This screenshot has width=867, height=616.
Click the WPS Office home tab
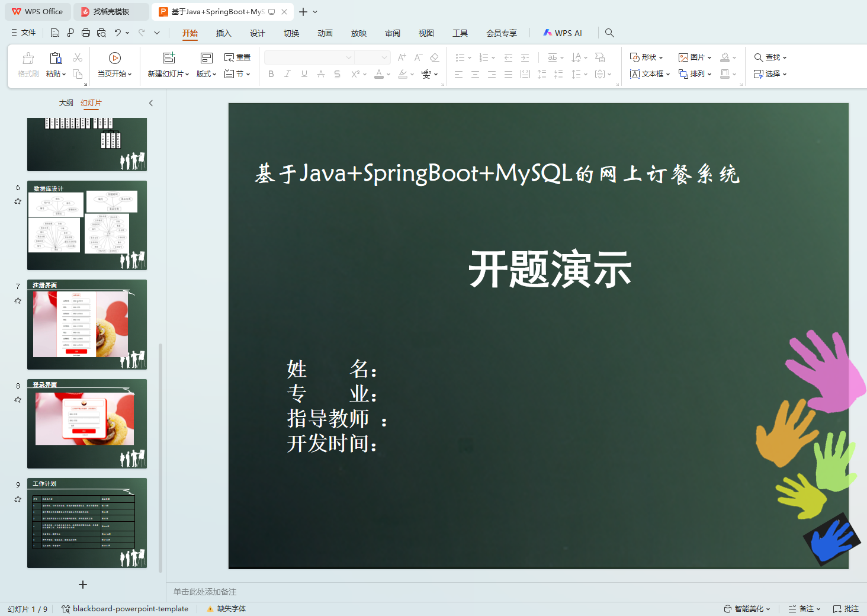37,12
